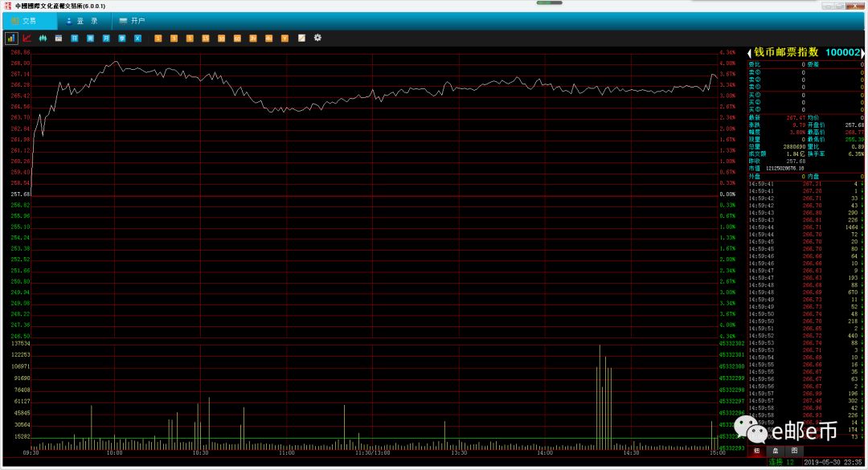Click the 中國國際文化産權交易所 title bar logo icon
Image resolution: width=868 pixels, height=470 pixels.
click(8, 6)
